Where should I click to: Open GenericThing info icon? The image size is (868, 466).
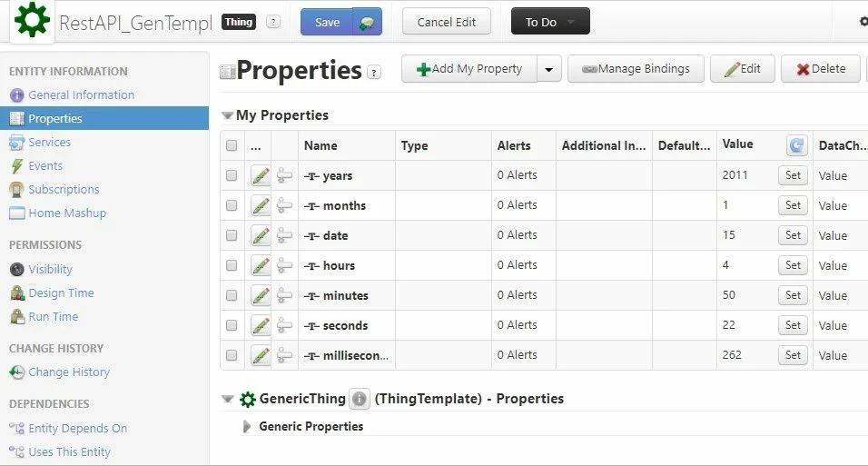(360, 399)
